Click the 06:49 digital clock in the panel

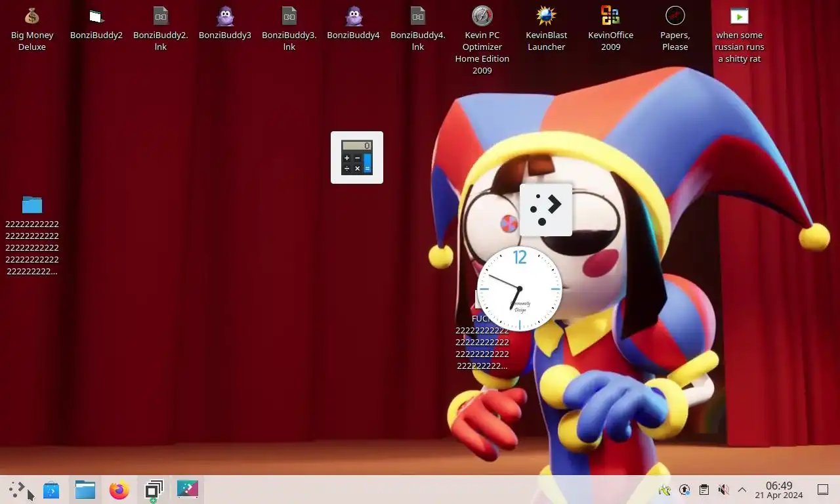[779, 490]
